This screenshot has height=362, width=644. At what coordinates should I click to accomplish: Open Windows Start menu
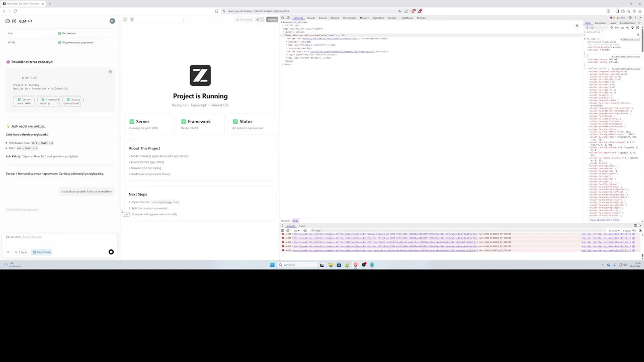coord(272,265)
